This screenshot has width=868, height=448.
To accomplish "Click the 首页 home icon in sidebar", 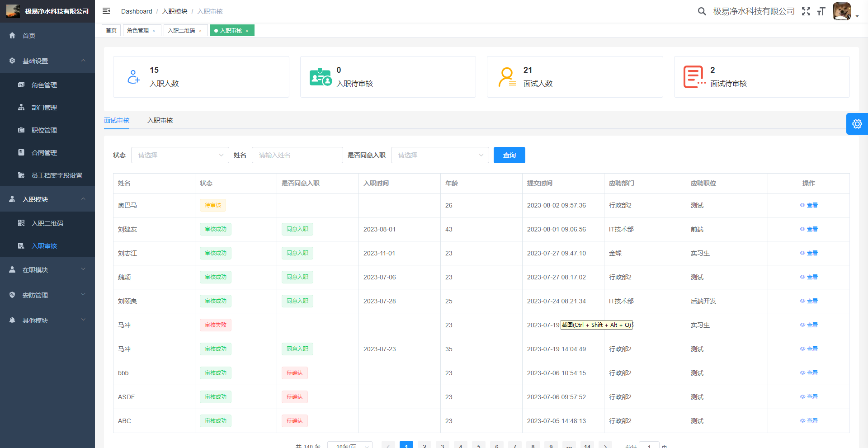I will [x=12, y=35].
